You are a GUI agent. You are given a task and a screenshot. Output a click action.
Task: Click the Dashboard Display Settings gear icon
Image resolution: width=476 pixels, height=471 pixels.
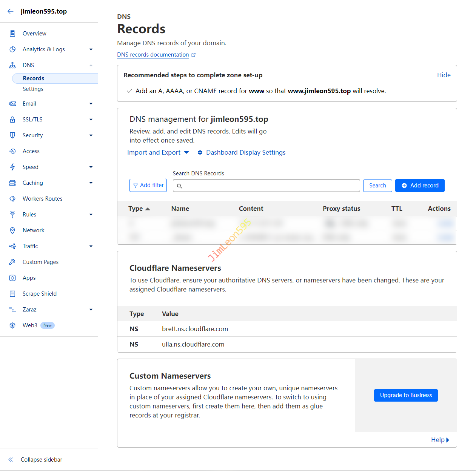tap(200, 152)
